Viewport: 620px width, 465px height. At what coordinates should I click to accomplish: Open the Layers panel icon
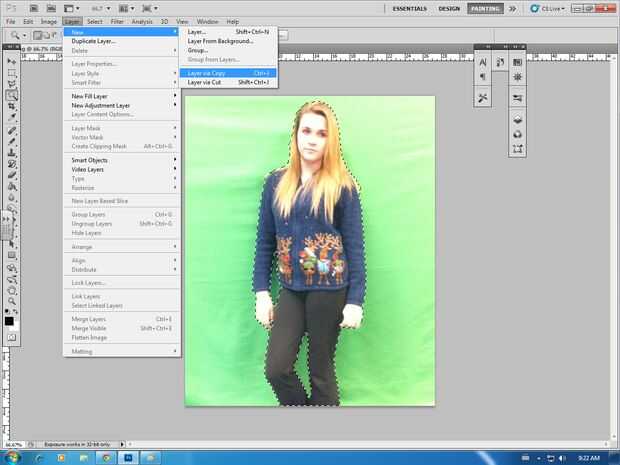[518, 119]
